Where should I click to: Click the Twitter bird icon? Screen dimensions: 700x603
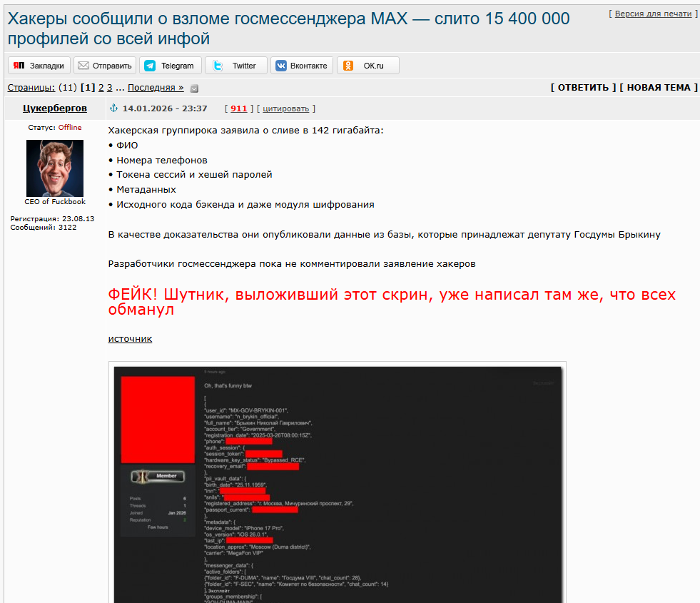click(218, 66)
